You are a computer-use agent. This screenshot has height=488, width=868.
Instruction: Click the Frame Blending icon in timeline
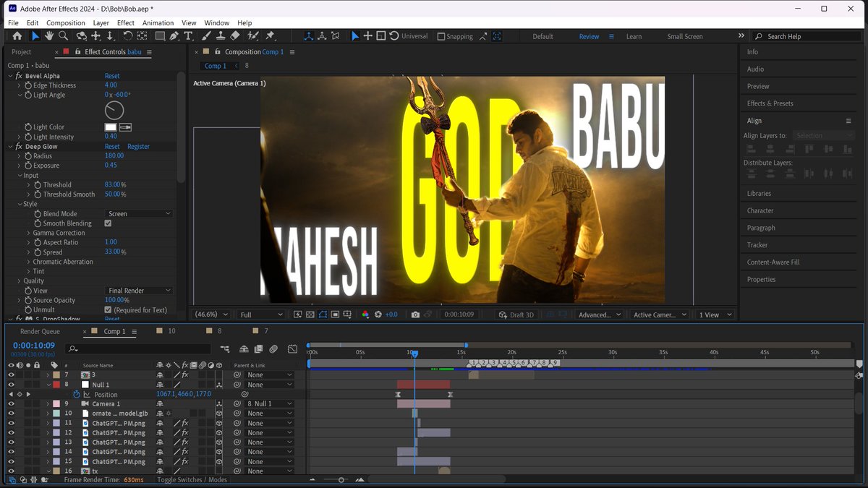pos(258,349)
